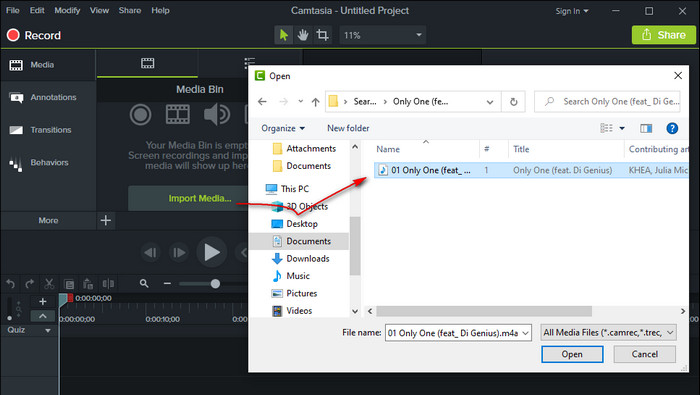Click the speaker audio icon in Media Bin
Viewport: 700px width, 395px height.
point(217,115)
